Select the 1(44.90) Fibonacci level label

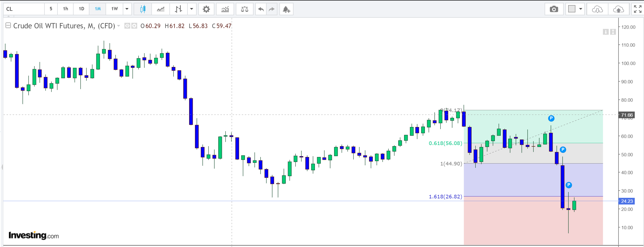coord(451,164)
